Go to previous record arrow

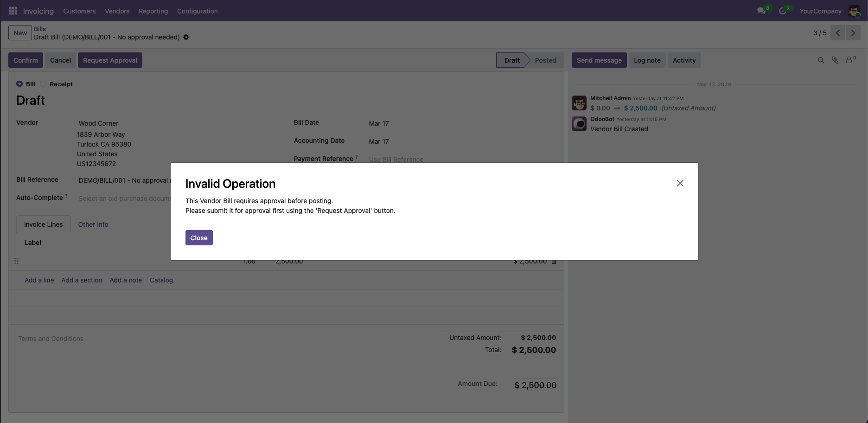point(838,33)
